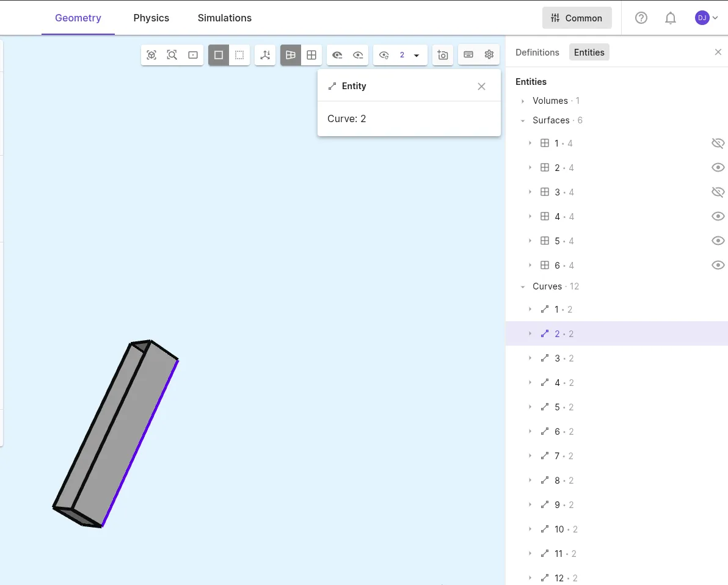Toggle the solid box selection mode
728x585 pixels.
[x=219, y=55]
